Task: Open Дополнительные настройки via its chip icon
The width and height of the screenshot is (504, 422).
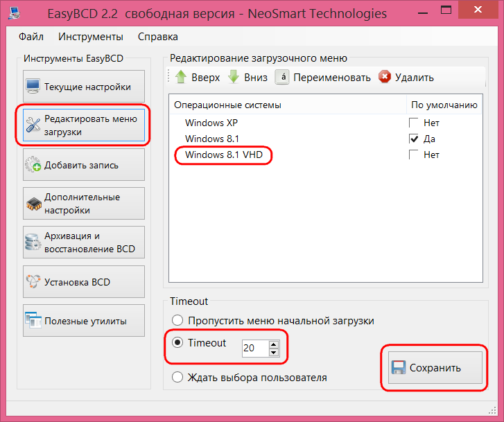Action: [x=34, y=204]
